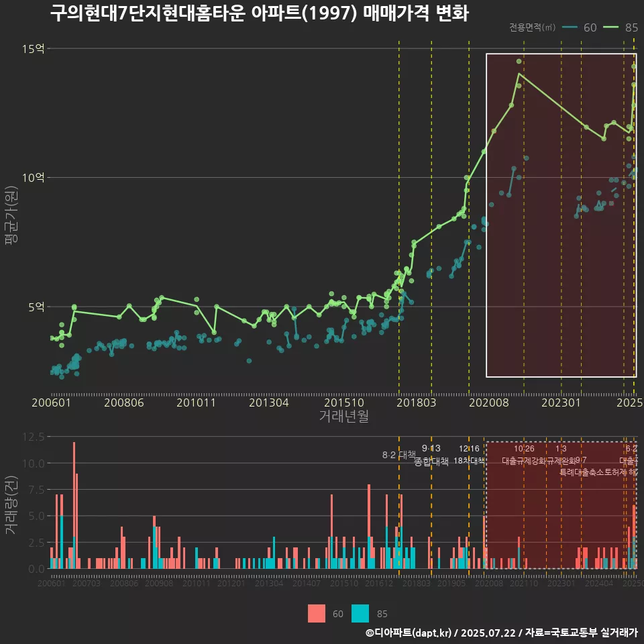
Task: Click 202008 on the price chart x-axis
Action: (x=489, y=402)
